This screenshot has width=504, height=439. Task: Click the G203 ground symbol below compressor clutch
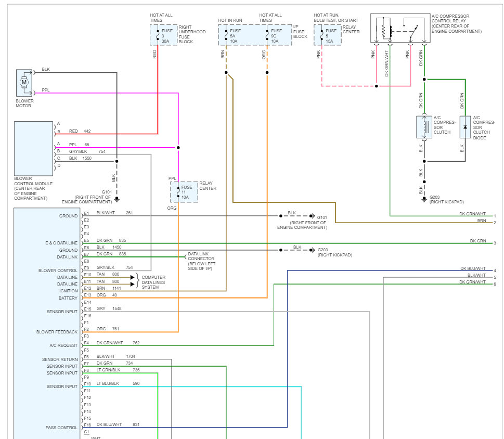coord(424,199)
